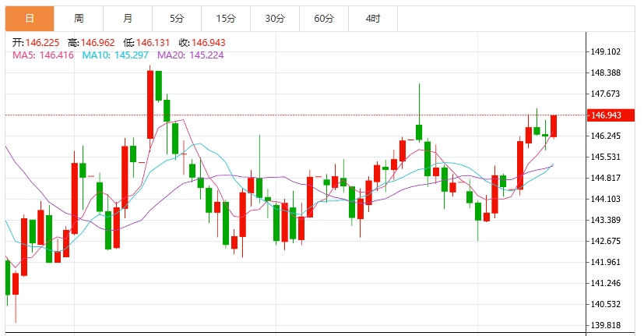Click the MA10: 145.297 indicator label
The image size is (644, 336).
point(115,55)
